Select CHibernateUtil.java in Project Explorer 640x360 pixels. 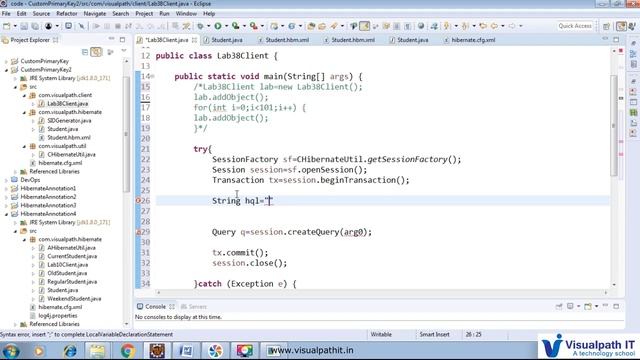[x=71, y=155]
